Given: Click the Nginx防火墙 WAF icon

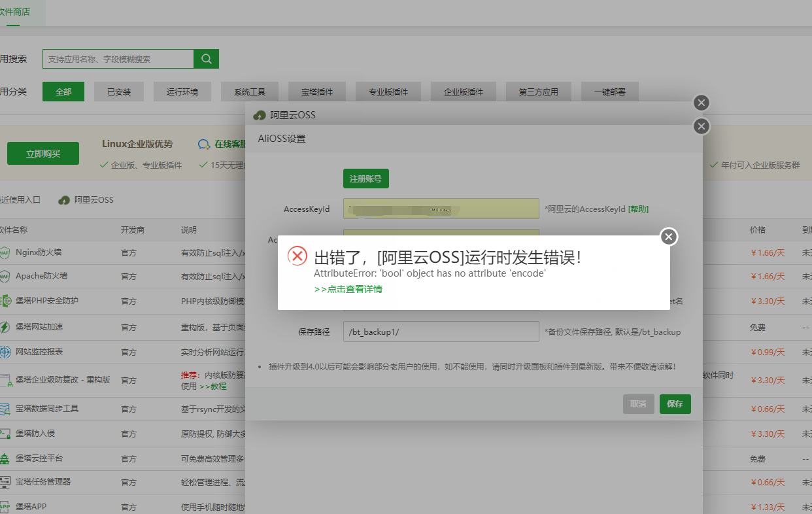Looking at the screenshot, I should tap(5, 252).
